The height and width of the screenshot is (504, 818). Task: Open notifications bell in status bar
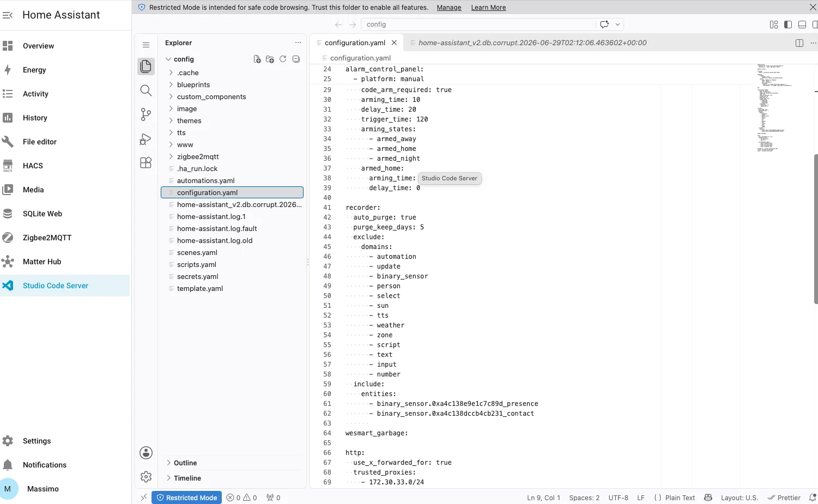click(x=813, y=497)
